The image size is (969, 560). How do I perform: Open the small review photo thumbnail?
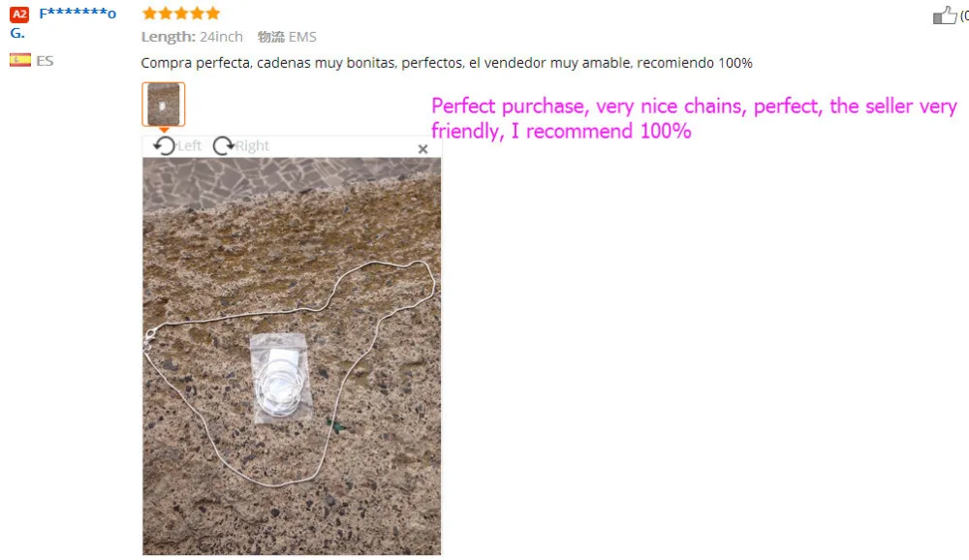pyautogui.click(x=163, y=105)
